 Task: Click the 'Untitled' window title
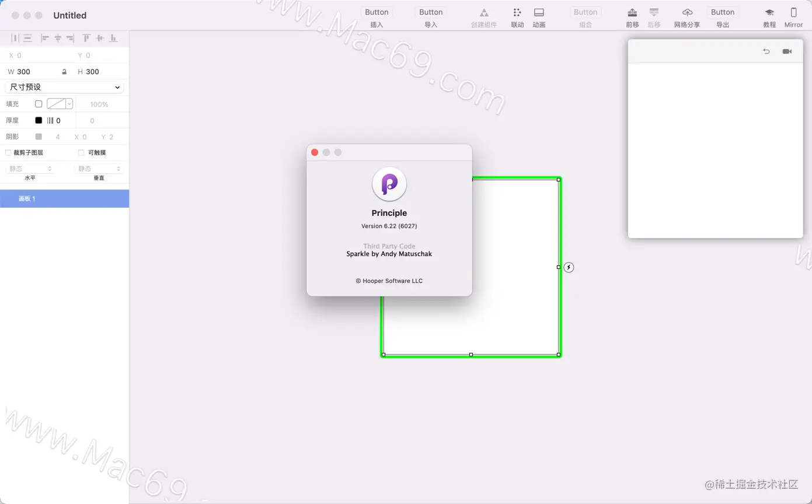(x=70, y=15)
